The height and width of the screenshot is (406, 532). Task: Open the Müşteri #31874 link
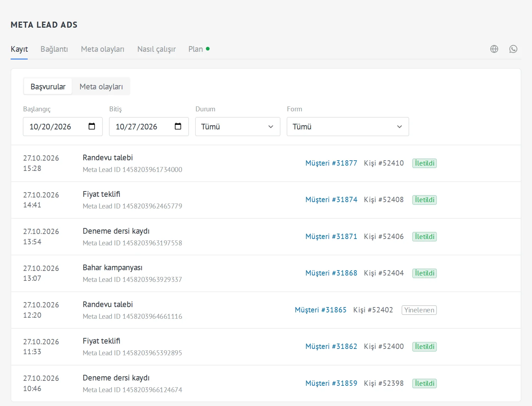[331, 200]
